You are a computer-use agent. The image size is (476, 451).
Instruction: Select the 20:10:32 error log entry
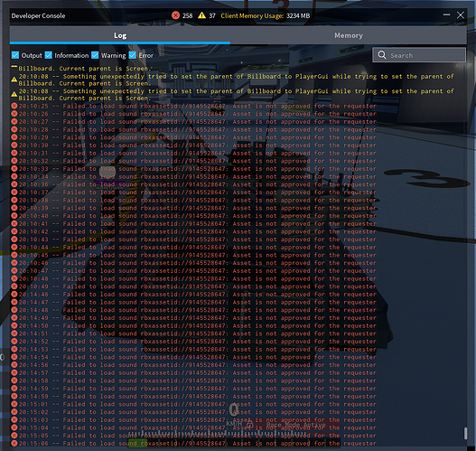click(x=193, y=161)
